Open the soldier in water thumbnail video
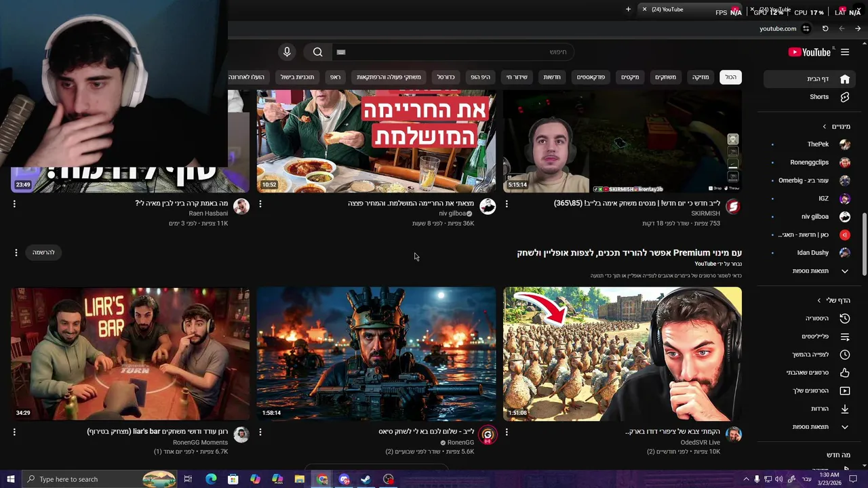Viewport: 868px width, 488px height. [376, 354]
